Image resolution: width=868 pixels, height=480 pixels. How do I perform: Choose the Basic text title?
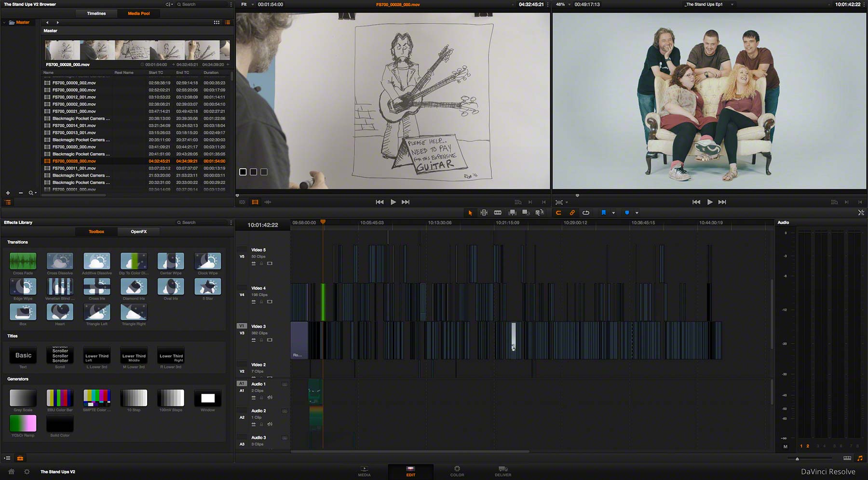pos(23,356)
